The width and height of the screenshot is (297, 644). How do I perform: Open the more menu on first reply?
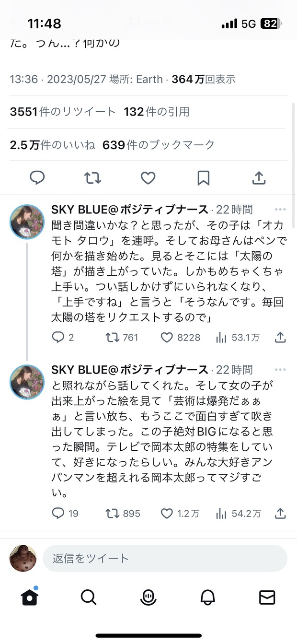(280, 210)
